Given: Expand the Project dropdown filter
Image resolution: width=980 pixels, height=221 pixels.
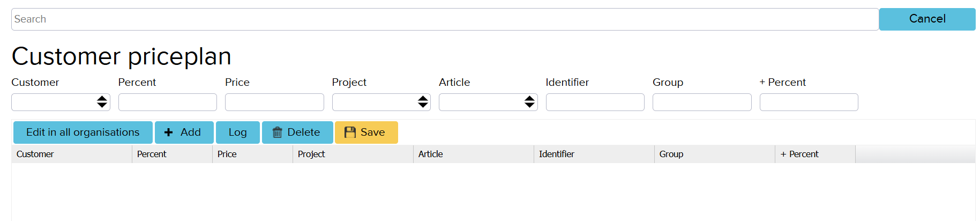Looking at the screenshot, I should [381, 102].
